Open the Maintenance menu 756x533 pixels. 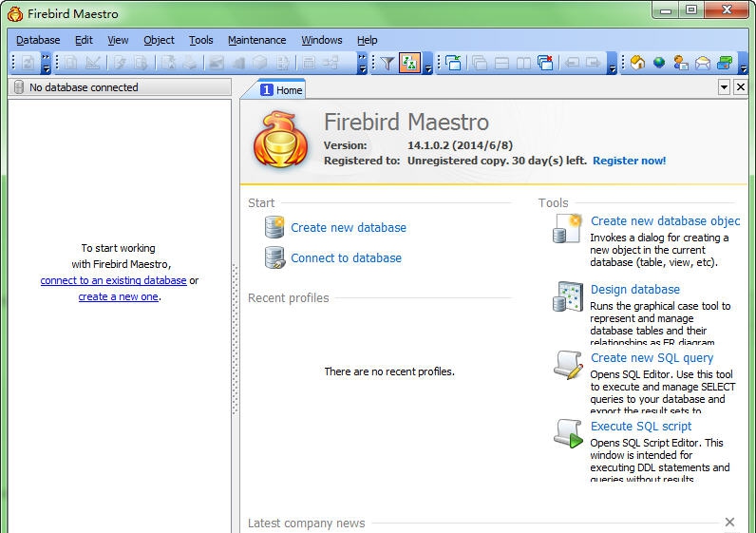[256, 40]
